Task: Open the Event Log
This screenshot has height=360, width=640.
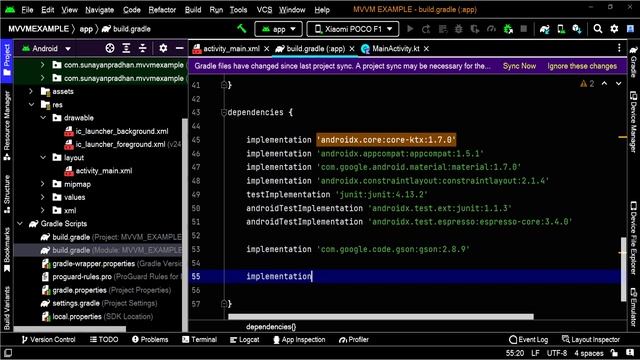Action: pyautogui.click(x=529, y=340)
